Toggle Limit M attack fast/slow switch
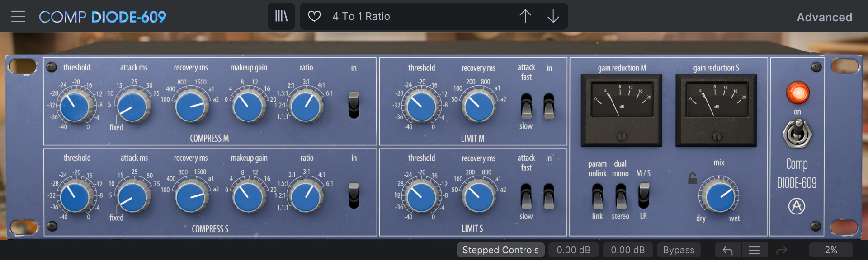 [526, 106]
